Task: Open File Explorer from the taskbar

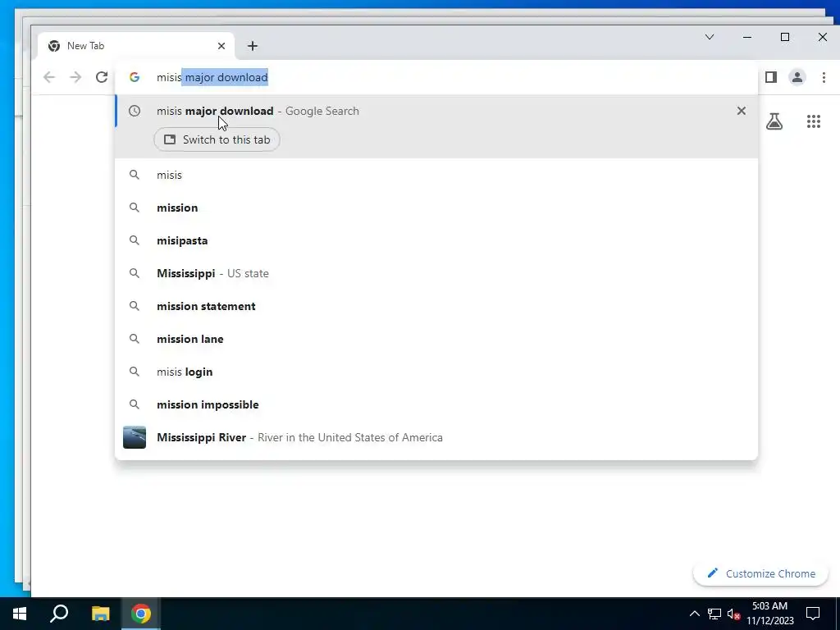Action: [100, 614]
